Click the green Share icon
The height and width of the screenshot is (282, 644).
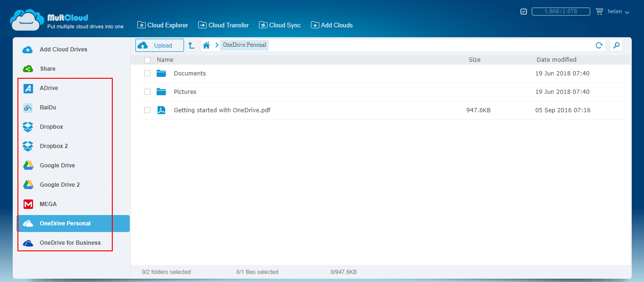pyautogui.click(x=28, y=69)
